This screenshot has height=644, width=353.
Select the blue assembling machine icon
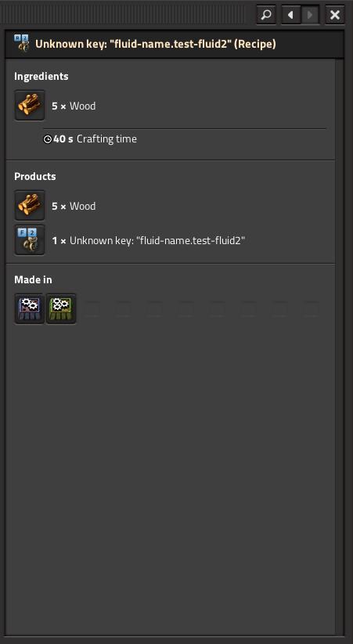click(30, 308)
